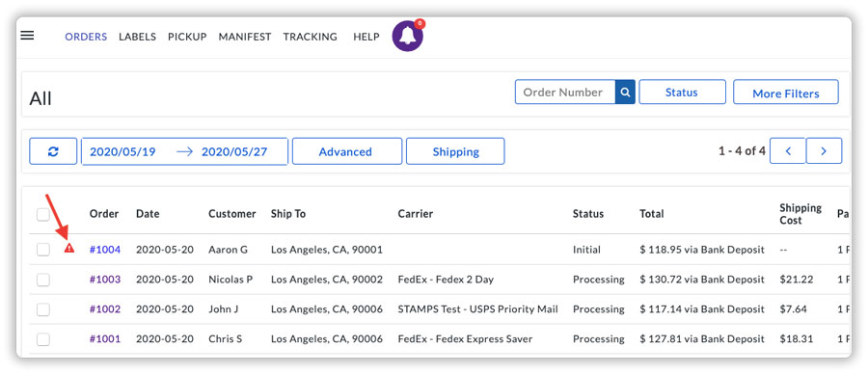The width and height of the screenshot is (868, 374).
Task: Open the Advanced options dropdown
Action: pyautogui.click(x=347, y=151)
